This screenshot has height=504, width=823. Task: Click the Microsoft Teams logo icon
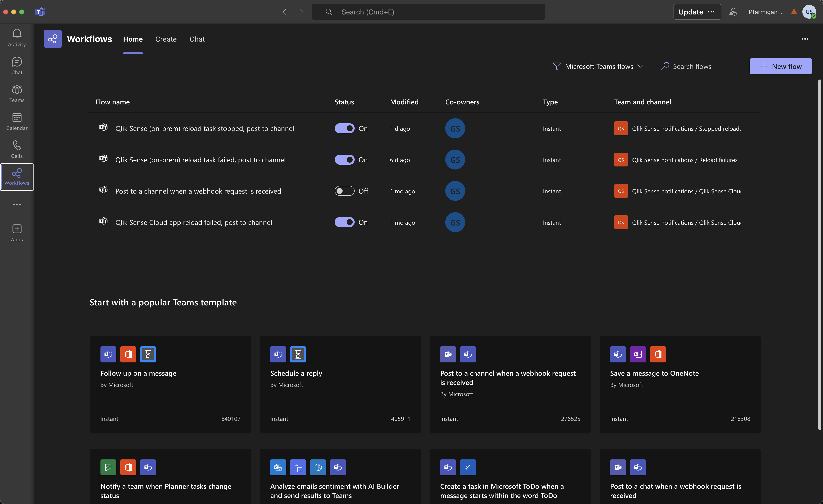click(40, 12)
